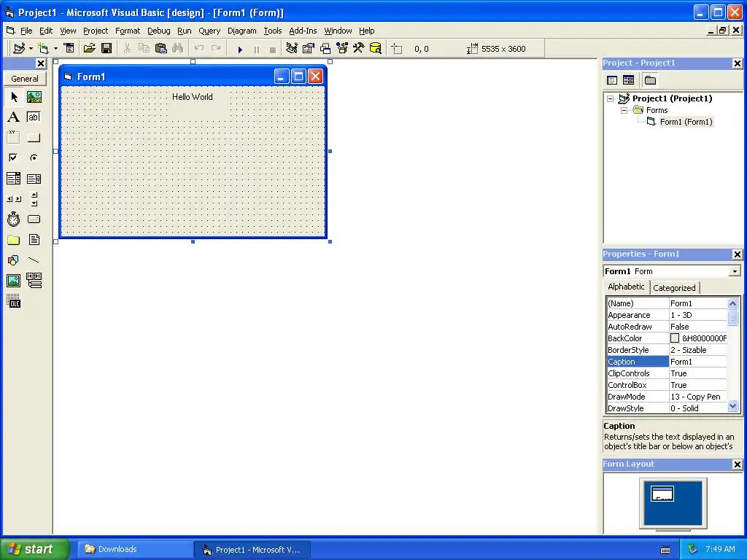The image size is (747, 560).
Task: Select the Timer control tool
Action: point(14,219)
